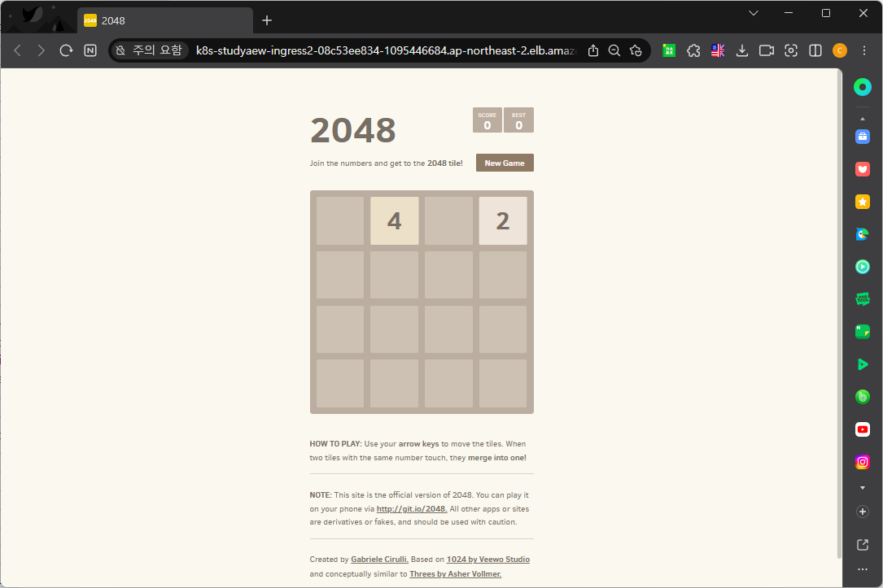Minimize the browser window

click(x=789, y=13)
